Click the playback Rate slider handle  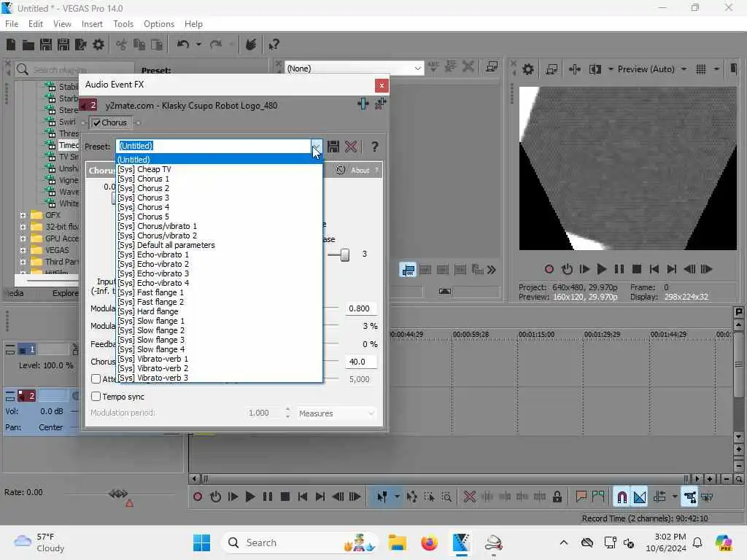tap(118, 494)
